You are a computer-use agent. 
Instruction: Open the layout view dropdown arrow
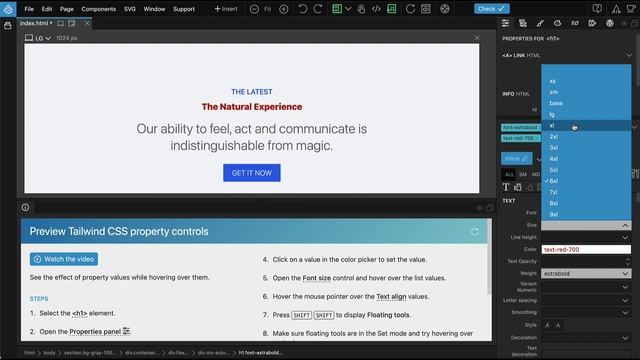pos(348,9)
